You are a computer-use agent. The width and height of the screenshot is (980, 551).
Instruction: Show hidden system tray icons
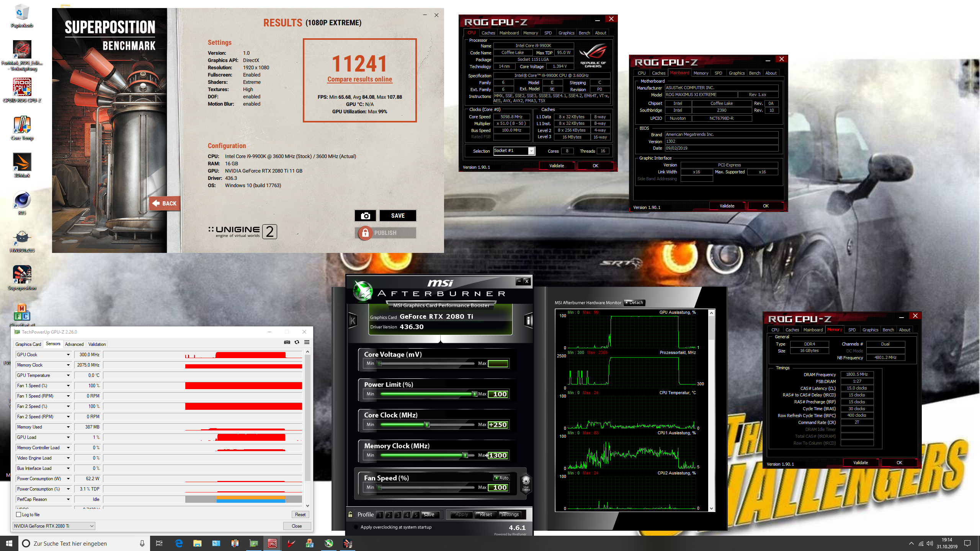[x=911, y=543]
